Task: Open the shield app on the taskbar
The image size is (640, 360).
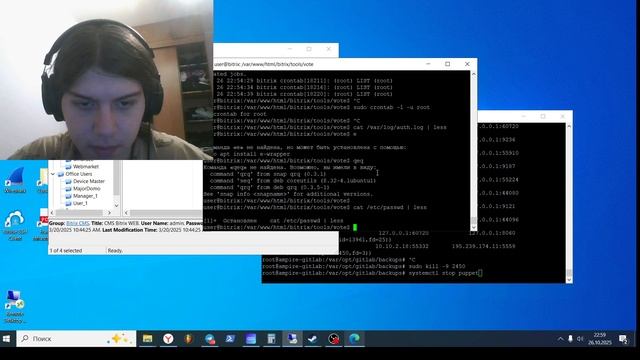Action: [x=189, y=339]
